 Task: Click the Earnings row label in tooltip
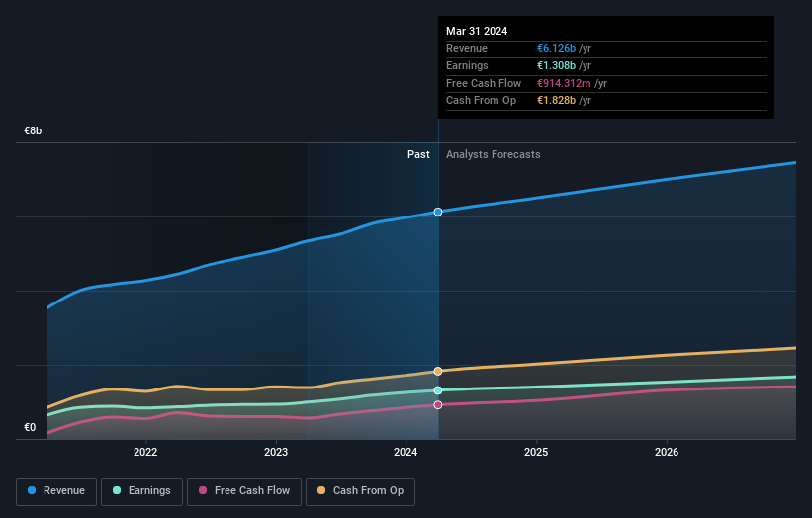tap(467, 65)
